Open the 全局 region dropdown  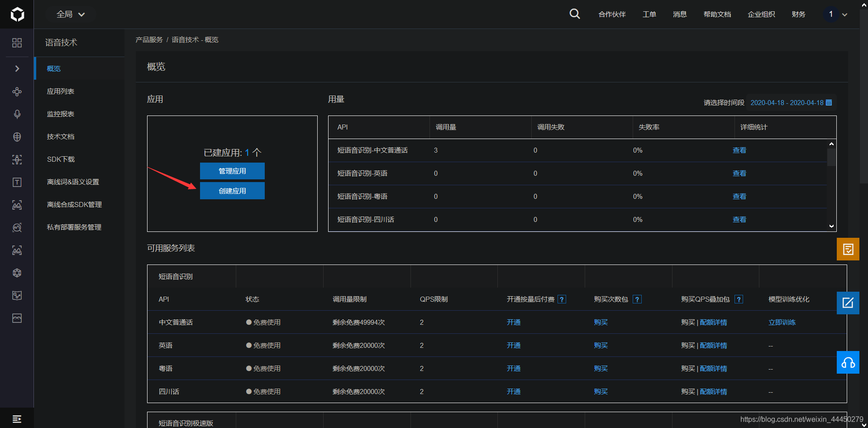[x=71, y=14]
